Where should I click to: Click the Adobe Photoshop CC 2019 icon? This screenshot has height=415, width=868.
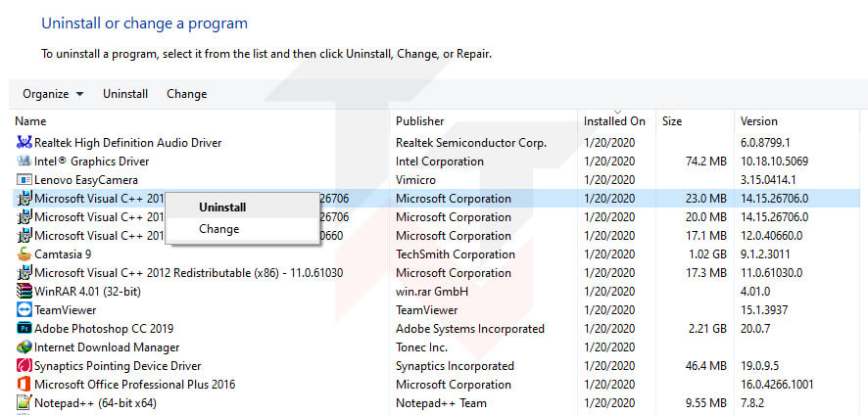(24, 329)
